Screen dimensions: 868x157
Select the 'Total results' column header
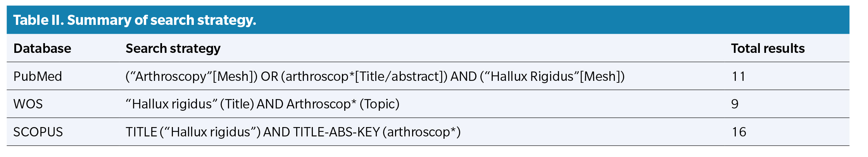768,48
